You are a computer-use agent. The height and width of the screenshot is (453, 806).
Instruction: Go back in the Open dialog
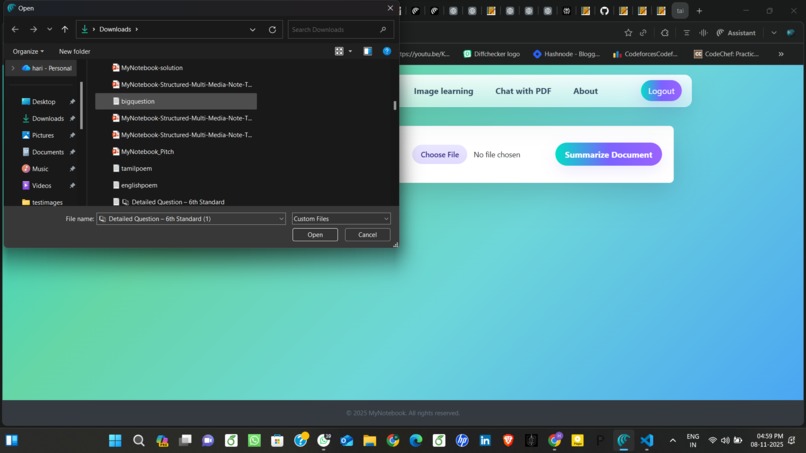[15, 29]
